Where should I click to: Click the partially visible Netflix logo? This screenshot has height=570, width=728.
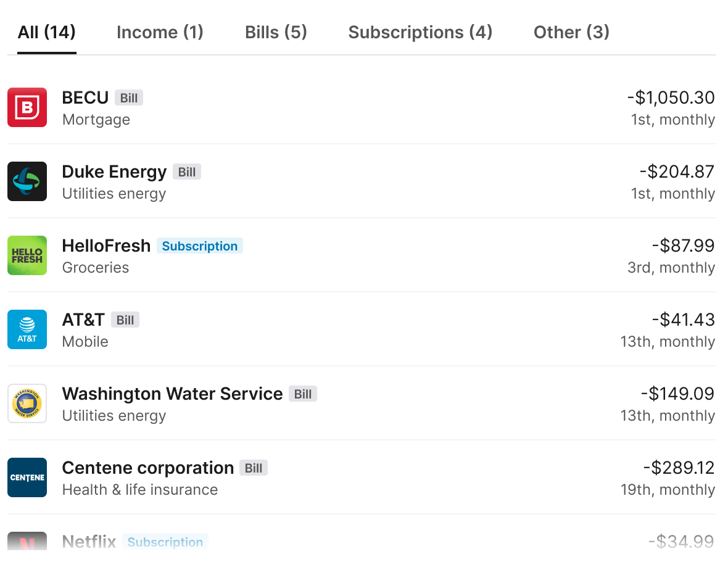point(27,541)
